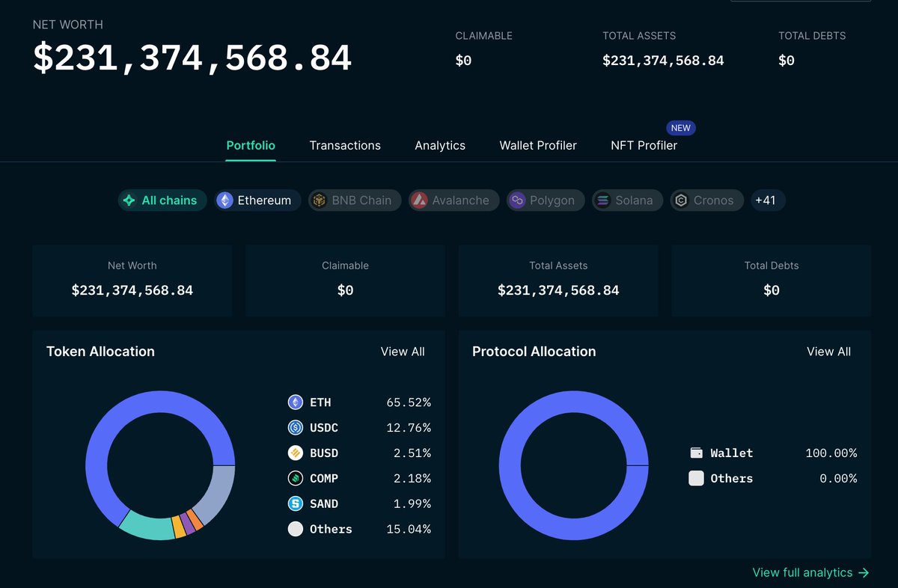Click the ETH token icon
The image size is (898, 588).
tap(296, 402)
